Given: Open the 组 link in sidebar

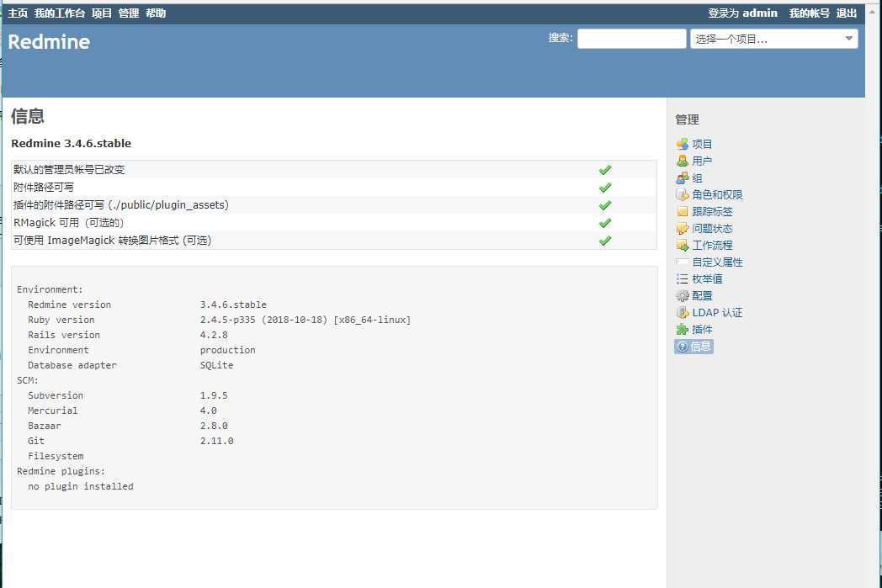Looking at the screenshot, I should (x=697, y=178).
